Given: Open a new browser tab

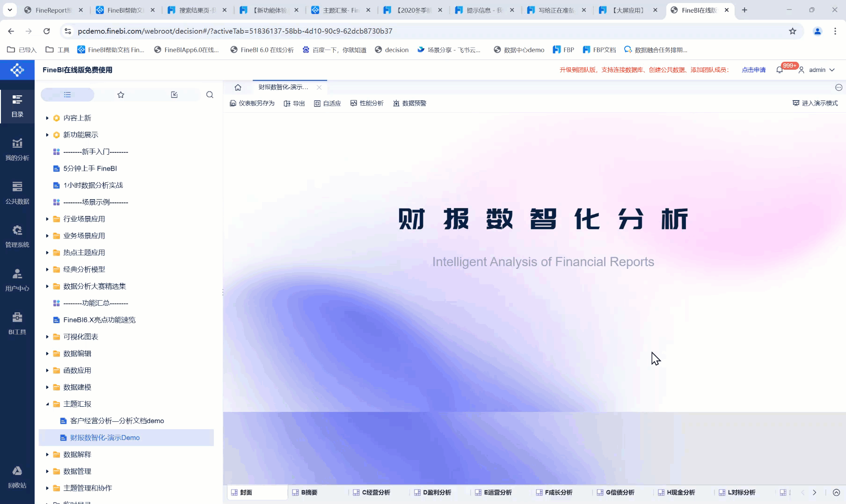Looking at the screenshot, I should click(744, 10).
